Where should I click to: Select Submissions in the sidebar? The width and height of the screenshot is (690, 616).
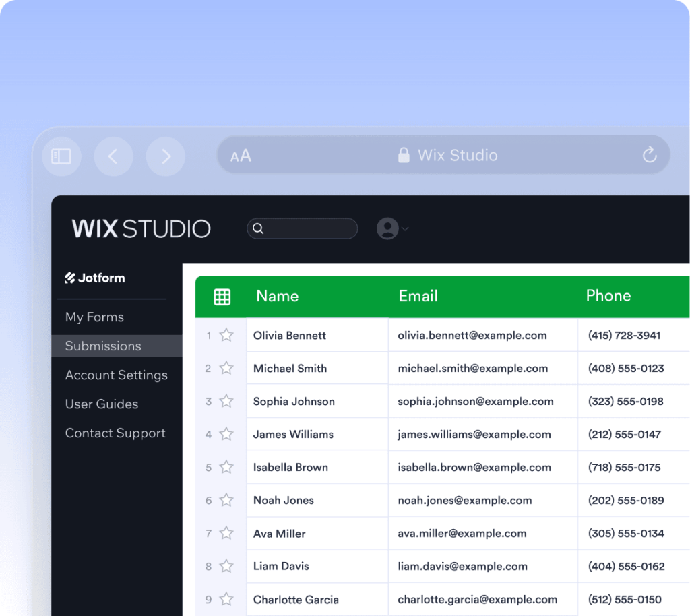[117, 346]
